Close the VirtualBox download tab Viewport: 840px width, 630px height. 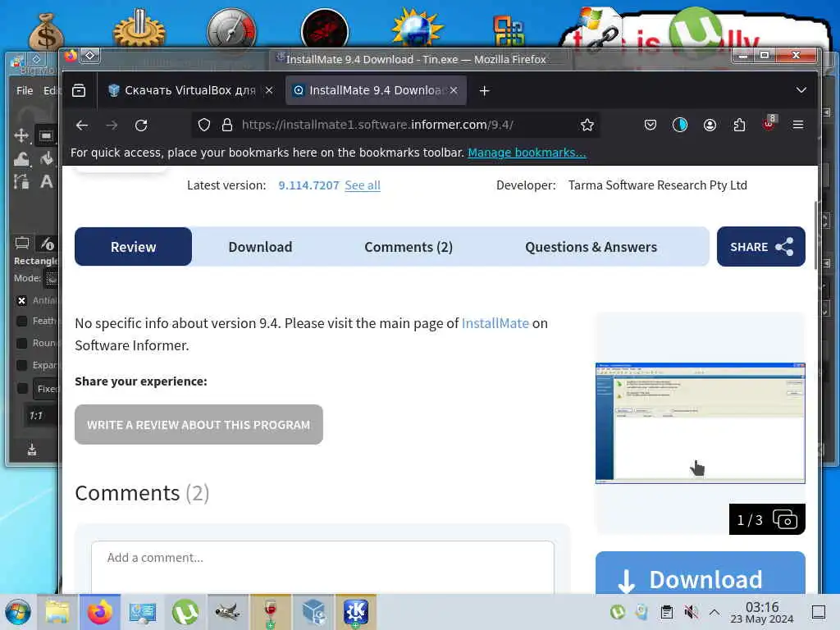tap(269, 90)
